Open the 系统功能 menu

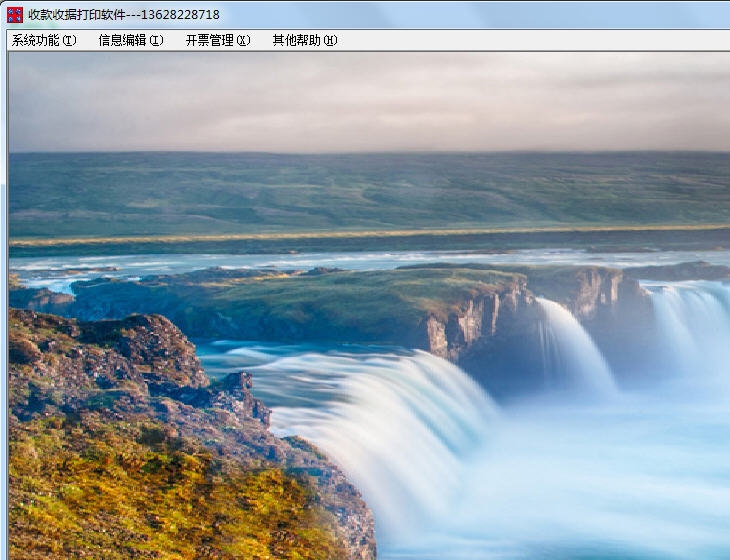click(43, 41)
